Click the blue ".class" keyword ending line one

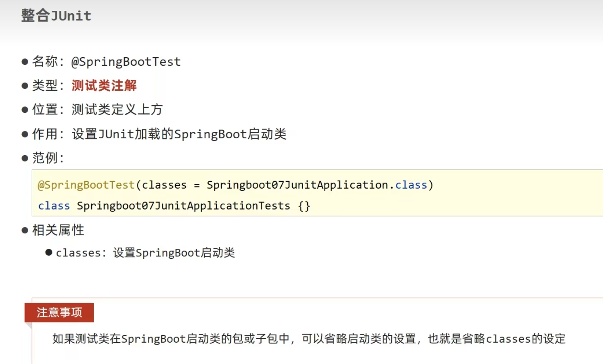(410, 185)
